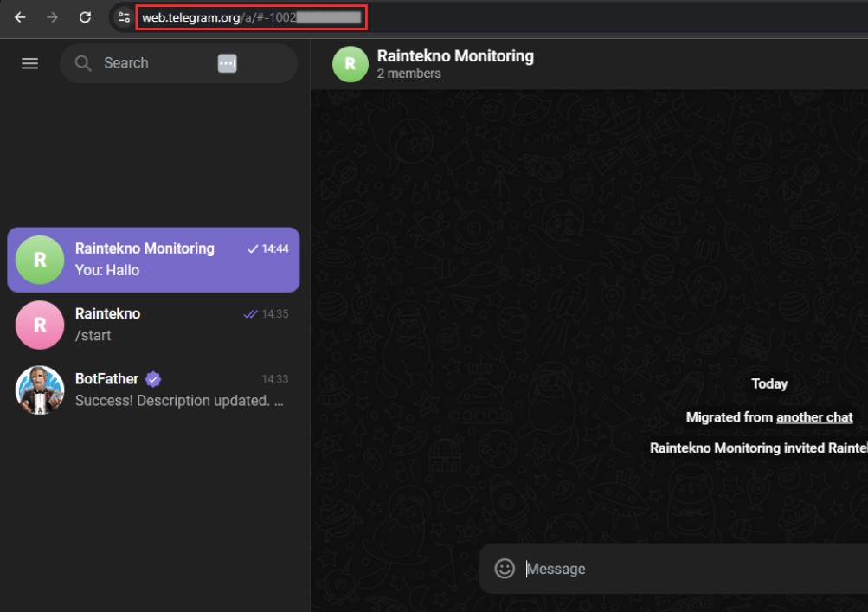868x612 pixels.
Task: Click the pink Raintekno avatar
Action: [x=40, y=325]
